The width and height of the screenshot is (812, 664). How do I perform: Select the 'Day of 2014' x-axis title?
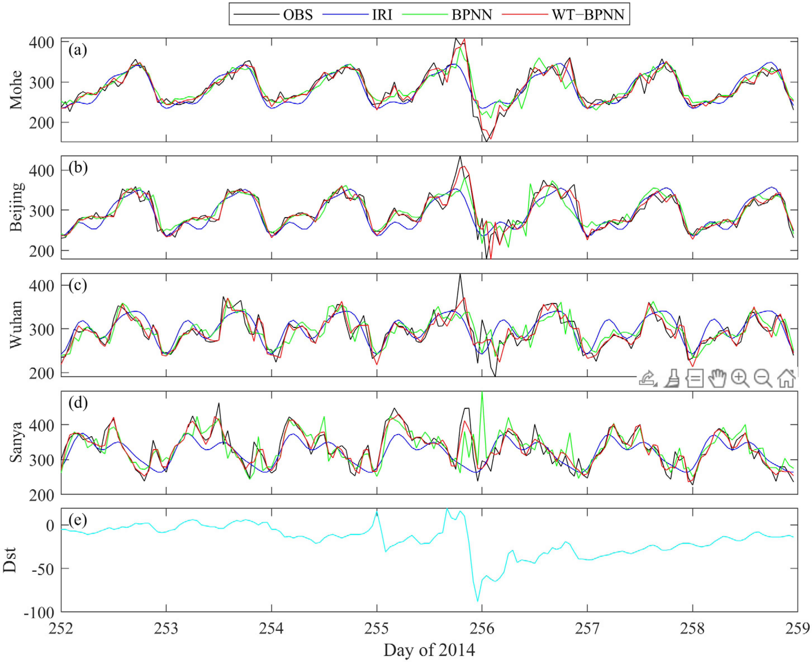pyautogui.click(x=429, y=650)
